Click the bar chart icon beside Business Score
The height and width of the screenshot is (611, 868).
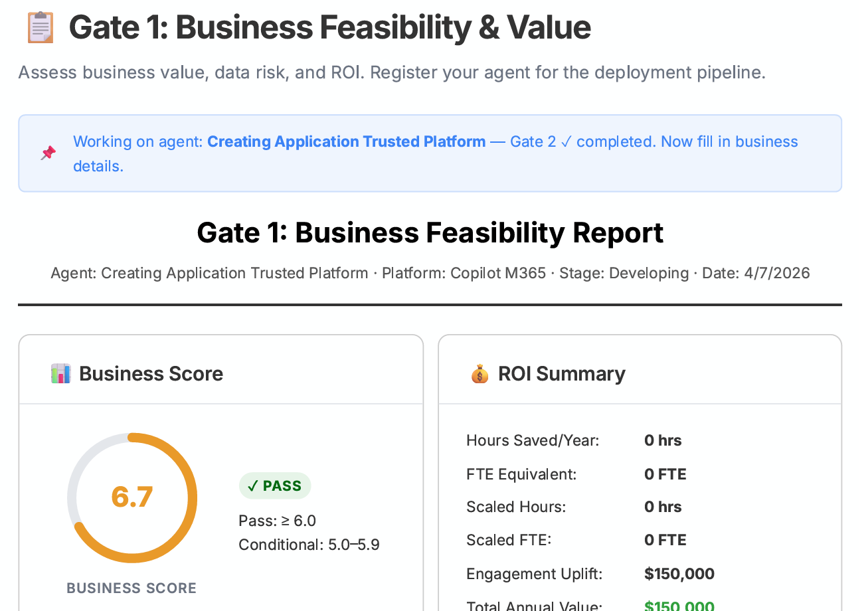click(x=60, y=373)
